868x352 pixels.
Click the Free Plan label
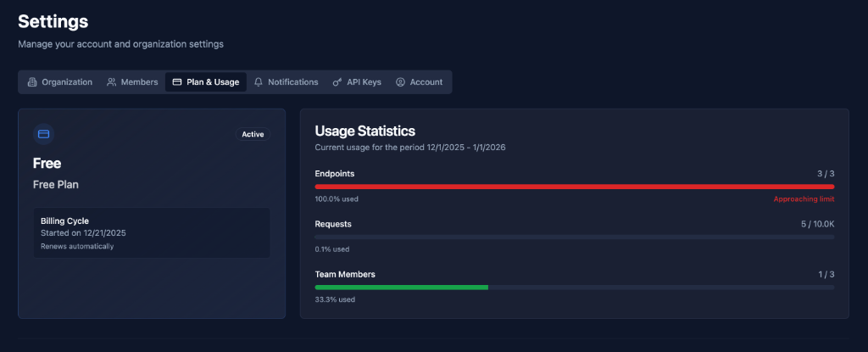coord(55,184)
